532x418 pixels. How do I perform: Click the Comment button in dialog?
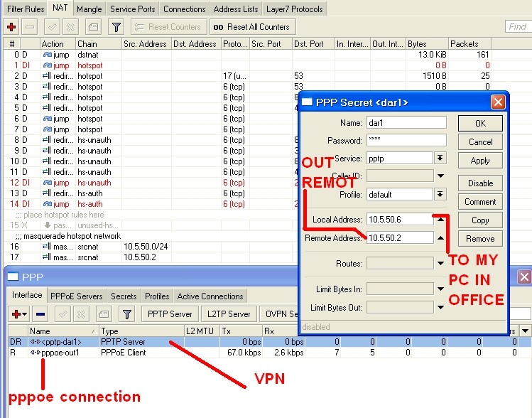[x=480, y=202]
